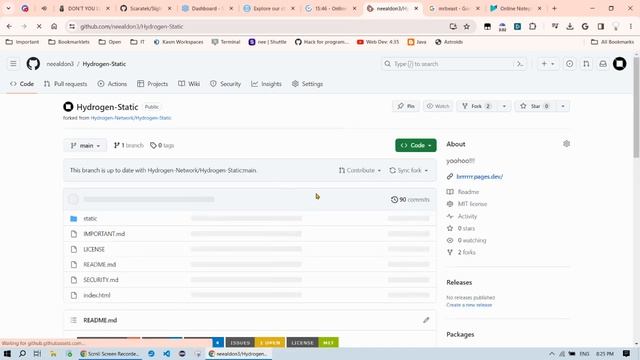Open the upstream Hydrogen-Network/Hydrogen-Static link
The height and width of the screenshot is (360, 640).
(131, 118)
